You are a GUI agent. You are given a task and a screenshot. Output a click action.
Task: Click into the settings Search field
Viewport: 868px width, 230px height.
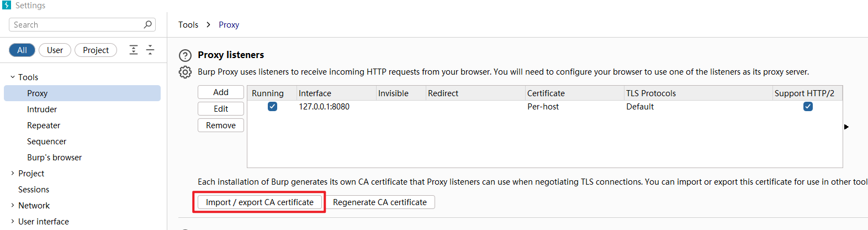pos(77,24)
